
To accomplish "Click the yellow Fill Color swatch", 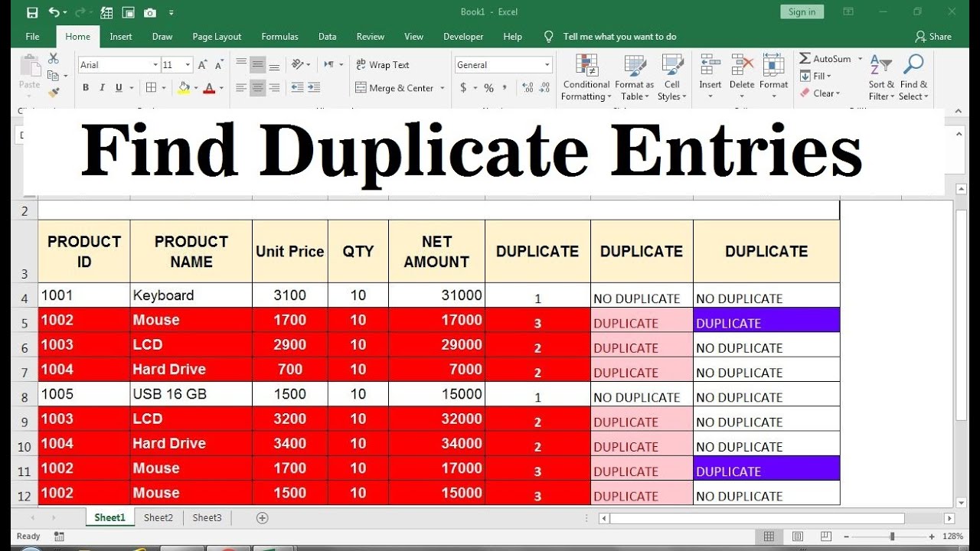I will tap(184, 88).
